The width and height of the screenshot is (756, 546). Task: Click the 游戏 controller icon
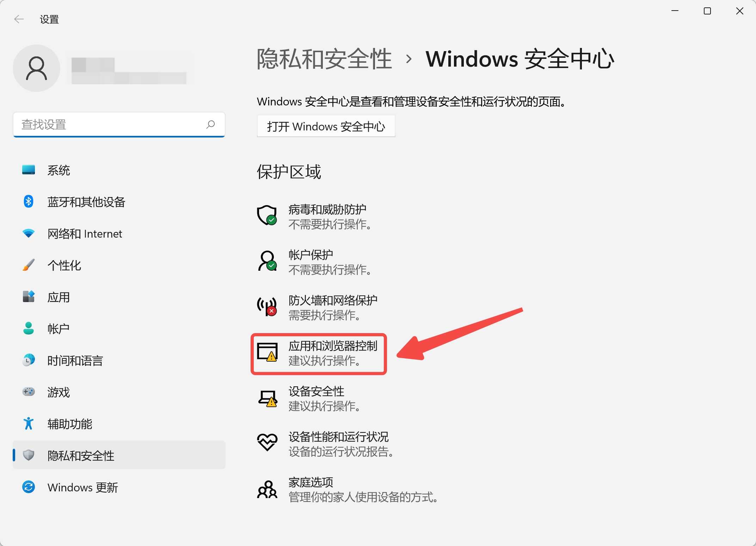click(29, 392)
